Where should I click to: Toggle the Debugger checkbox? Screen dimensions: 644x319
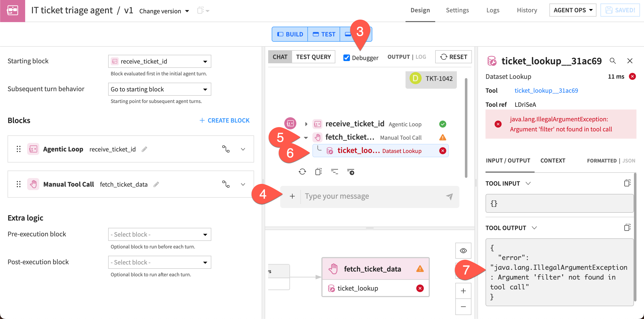(347, 58)
